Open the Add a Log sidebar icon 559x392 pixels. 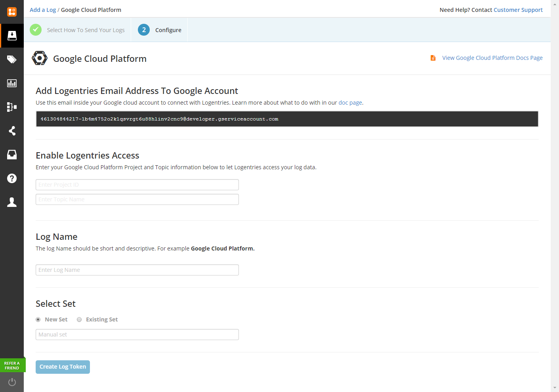pyautogui.click(x=12, y=36)
